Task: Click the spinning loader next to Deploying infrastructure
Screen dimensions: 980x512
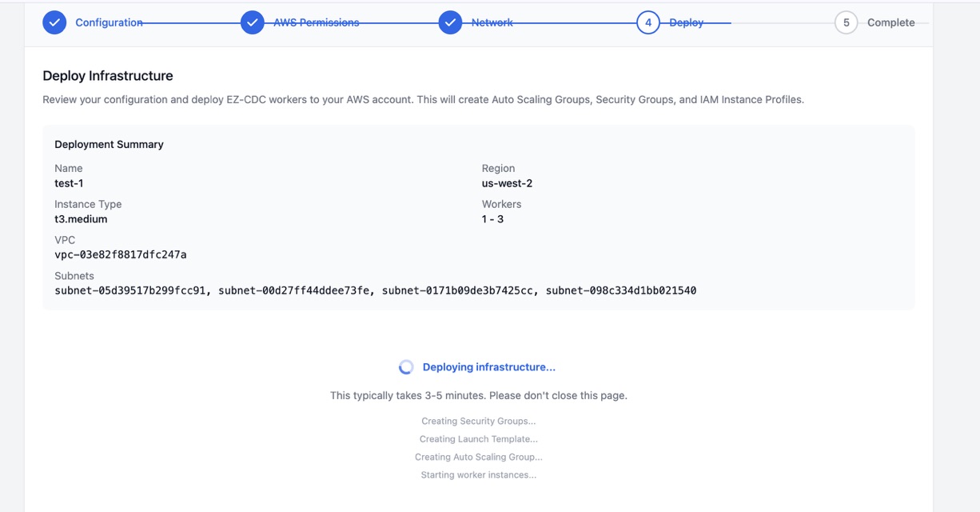Action: tap(406, 366)
